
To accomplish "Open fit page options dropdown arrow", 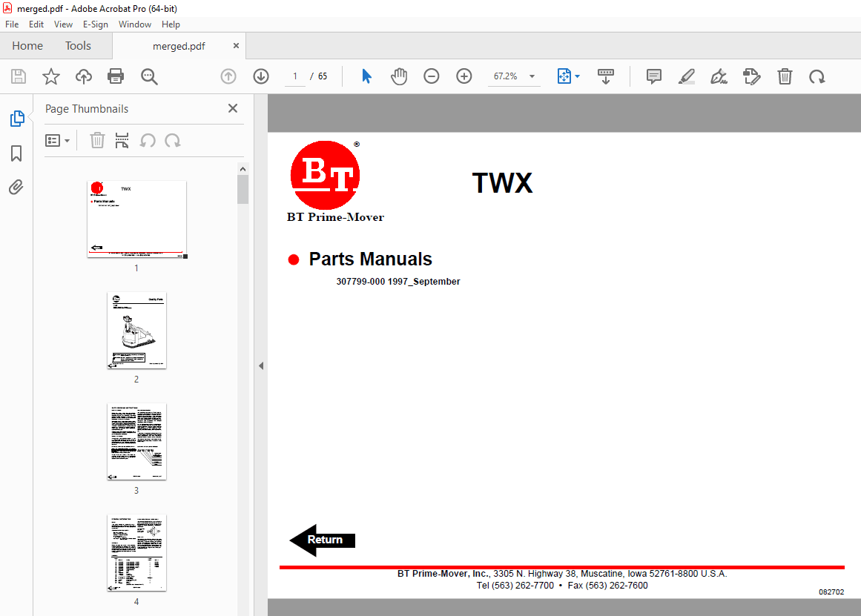I will pos(577,76).
